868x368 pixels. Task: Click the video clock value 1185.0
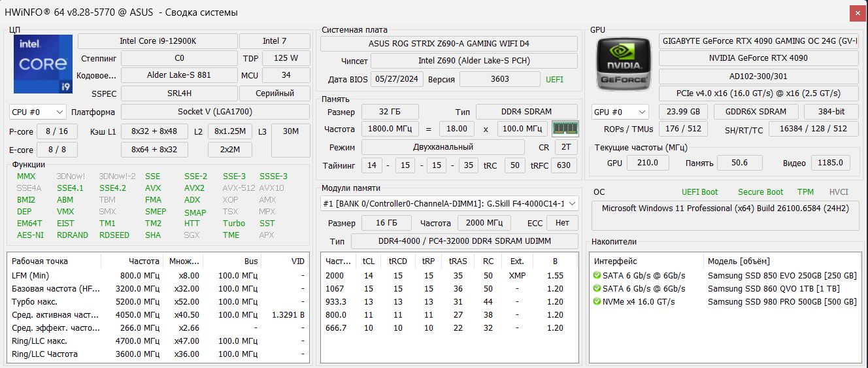[831, 163]
